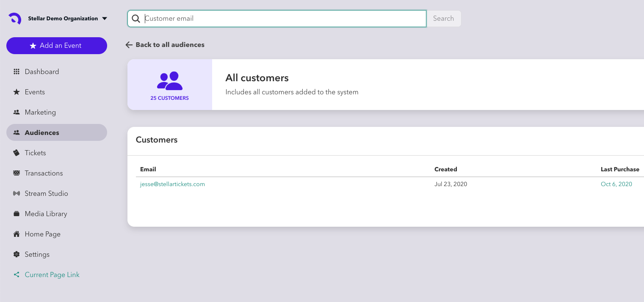This screenshot has width=644, height=302.
Task: Click the star icon in Add an Event
Action: [x=33, y=46]
